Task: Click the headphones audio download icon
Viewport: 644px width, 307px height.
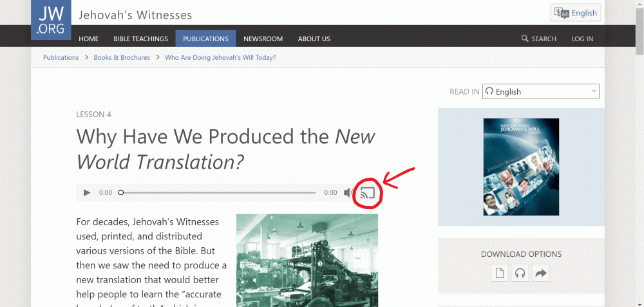Action: [520, 274]
